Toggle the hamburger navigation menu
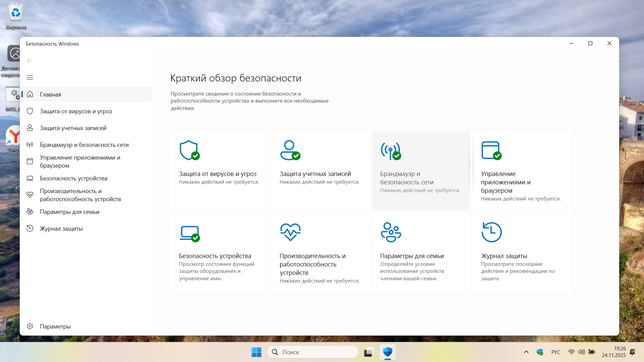 click(x=30, y=77)
